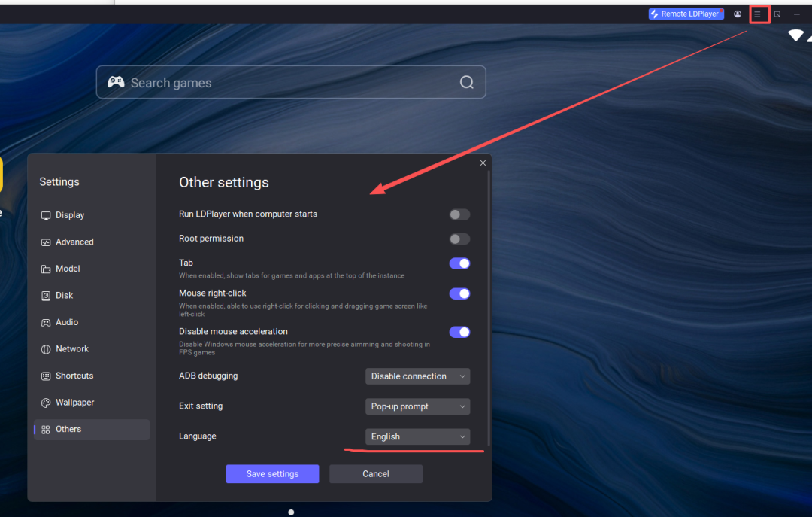Click the Network globe icon
The image size is (812, 517).
coord(46,349)
